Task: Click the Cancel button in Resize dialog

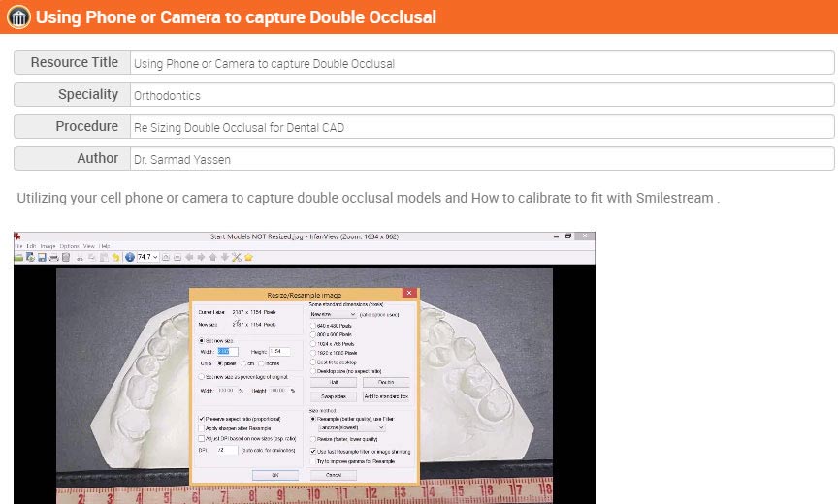Action: [334, 475]
